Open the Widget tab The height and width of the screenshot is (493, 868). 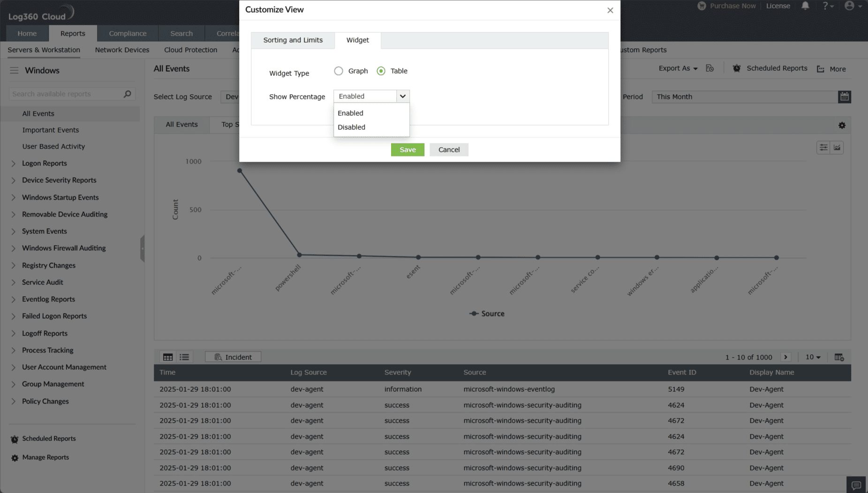tap(357, 40)
